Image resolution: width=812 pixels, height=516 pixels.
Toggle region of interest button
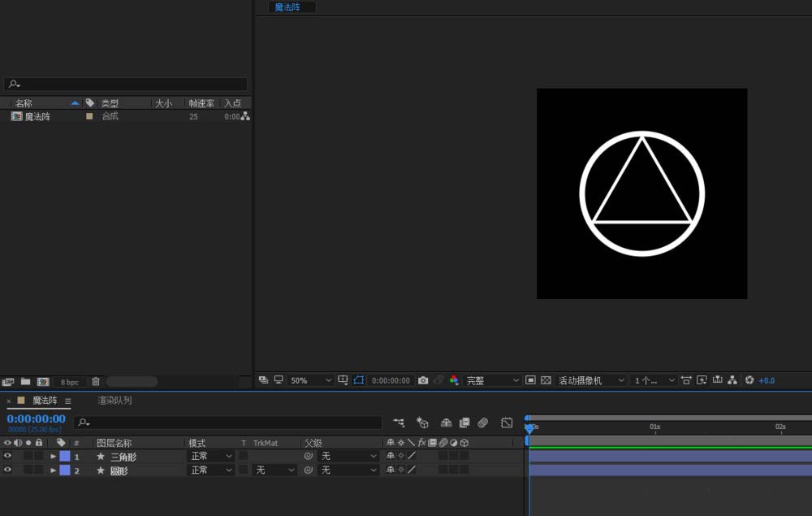530,380
